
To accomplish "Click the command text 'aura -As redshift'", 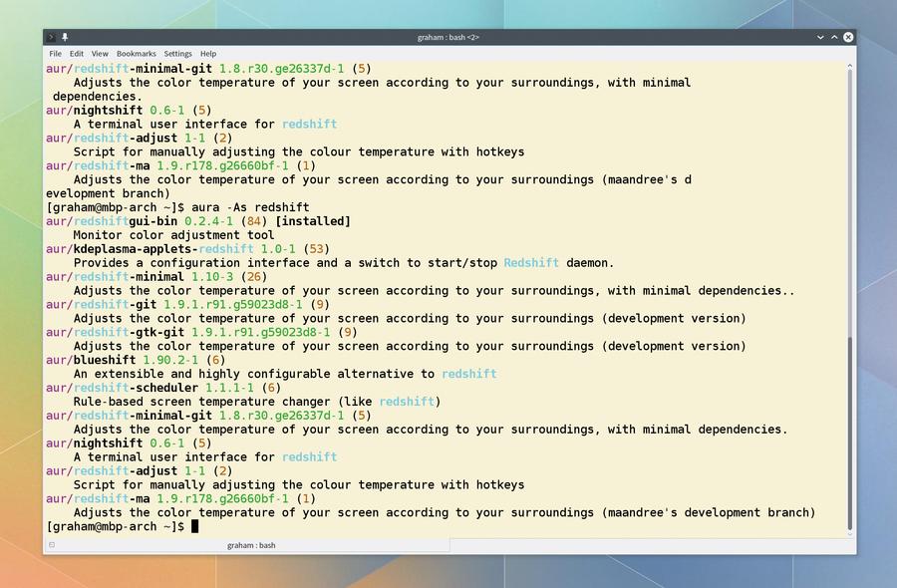I will 250,207.
